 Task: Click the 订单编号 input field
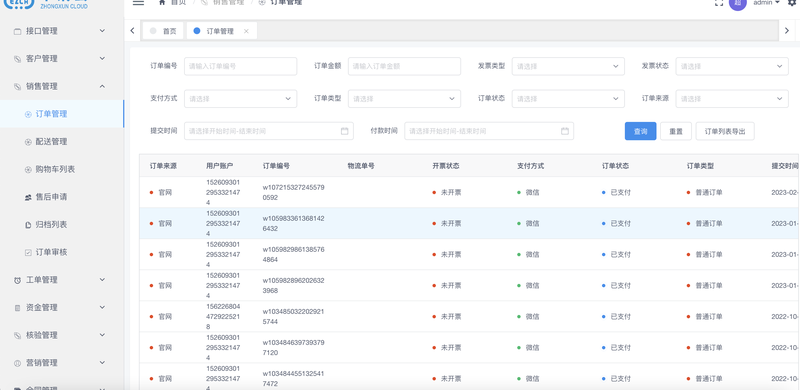[x=240, y=66]
